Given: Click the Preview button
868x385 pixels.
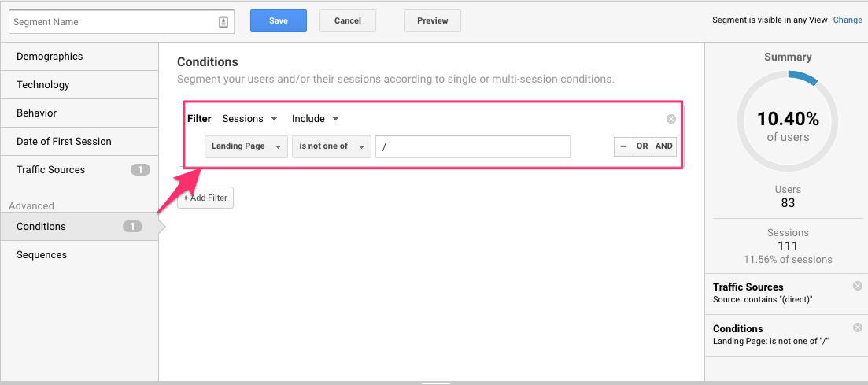Looking at the screenshot, I should pos(432,21).
